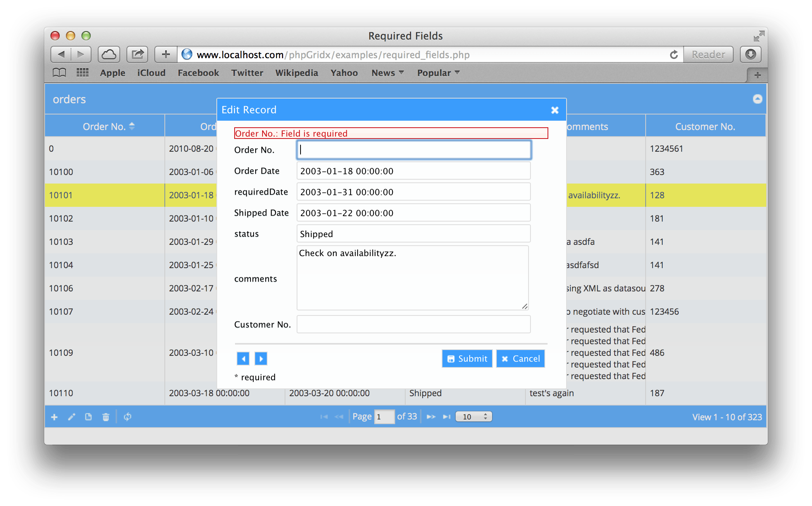The width and height of the screenshot is (812, 506).
Task: Click the Shipped status cell in row 10110
Action: 465,393
